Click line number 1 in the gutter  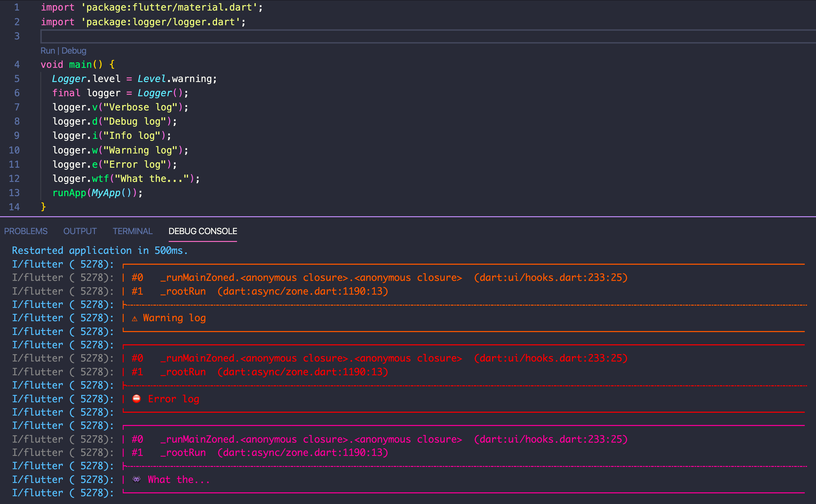click(17, 7)
